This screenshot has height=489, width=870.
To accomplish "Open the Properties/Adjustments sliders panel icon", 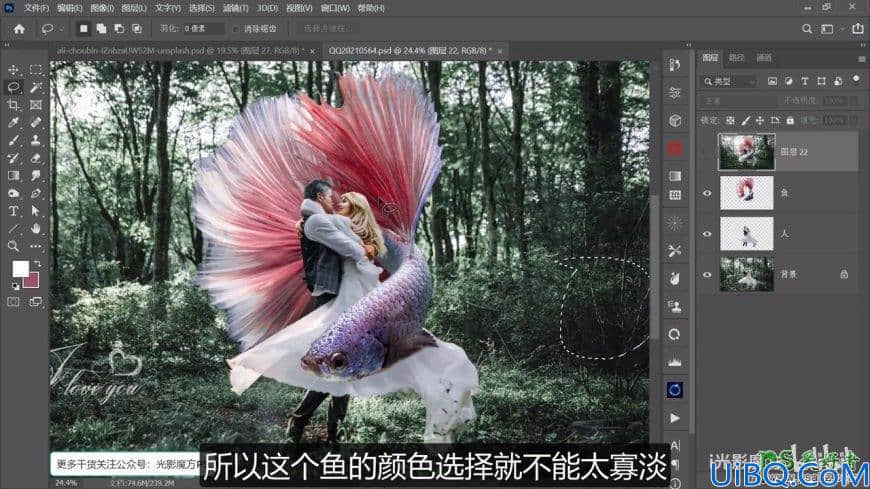I will (675, 93).
